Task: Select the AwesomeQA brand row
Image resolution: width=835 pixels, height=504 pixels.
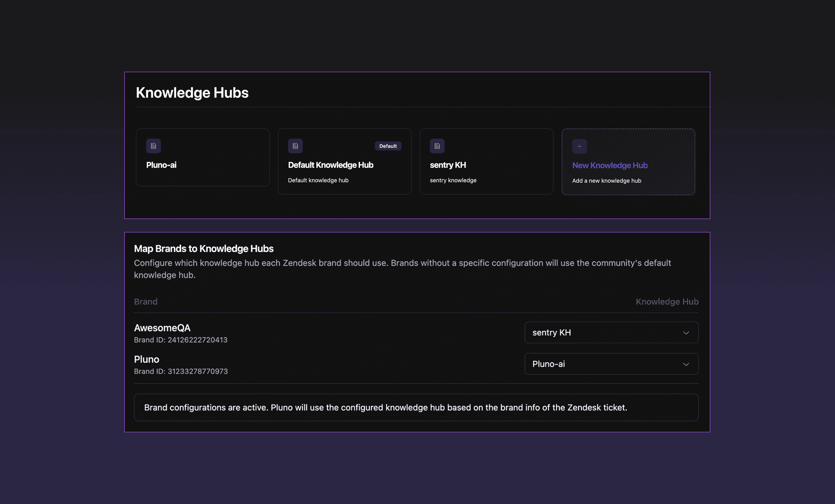Action: click(x=161, y=327)
